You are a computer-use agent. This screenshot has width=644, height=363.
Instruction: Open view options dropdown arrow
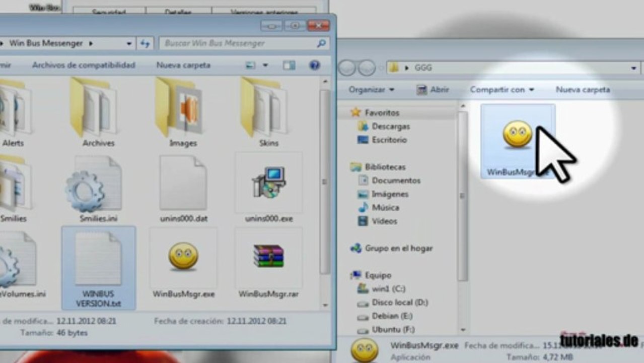point(265,66)
